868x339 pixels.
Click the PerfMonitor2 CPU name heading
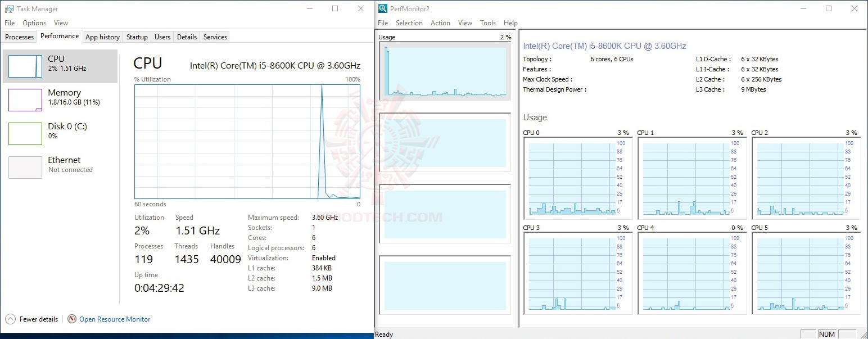coord(604,46)
